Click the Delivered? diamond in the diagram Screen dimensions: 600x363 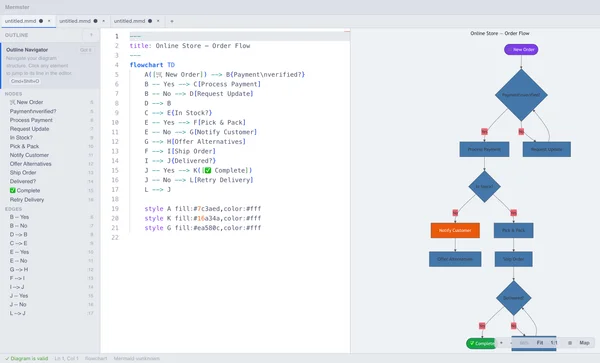tap(514, 298)
